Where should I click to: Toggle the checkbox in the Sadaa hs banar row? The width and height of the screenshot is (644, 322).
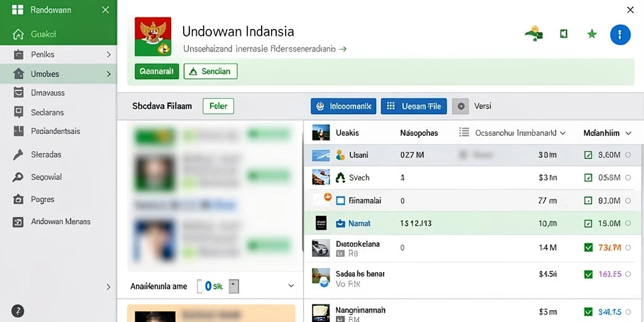click(x=588, y=274)
